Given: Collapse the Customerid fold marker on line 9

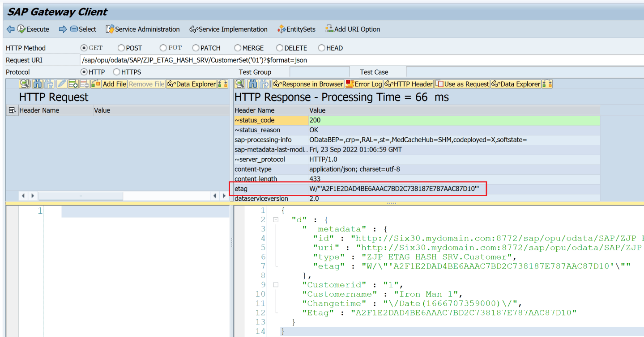Looking at the screenshot, I should coord(276,285).
